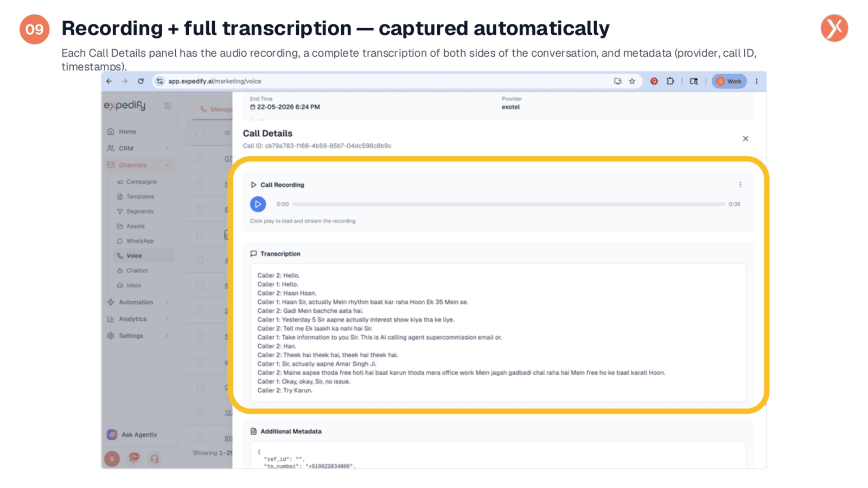868x488 pixels.
Task: Click the Additional Metadata heading
Action: click(291, 432)
